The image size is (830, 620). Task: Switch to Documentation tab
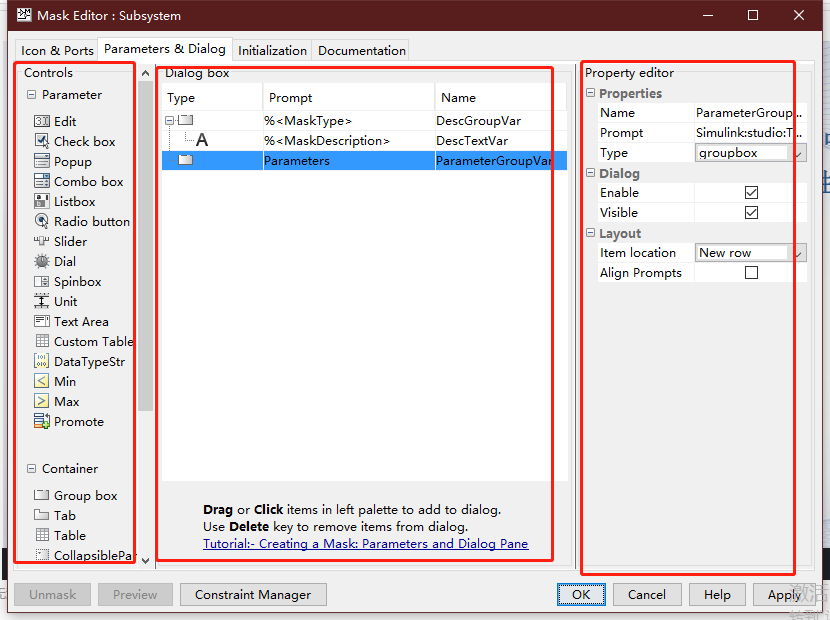point(362,50)
